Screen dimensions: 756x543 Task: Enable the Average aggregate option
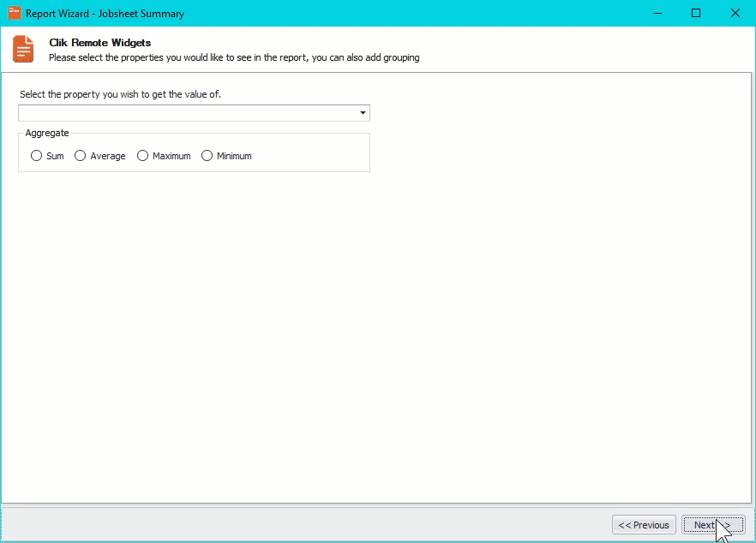click(79, 156)
